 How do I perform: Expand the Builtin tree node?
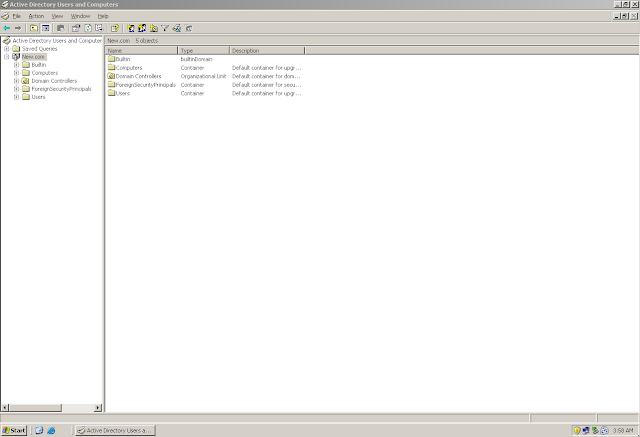[16, 65]
